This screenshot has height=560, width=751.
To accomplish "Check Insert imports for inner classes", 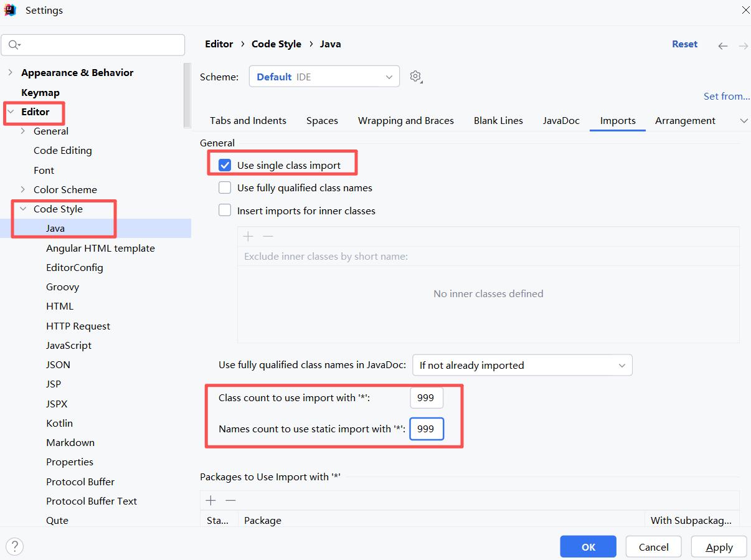I will click(x=225, y=211).
